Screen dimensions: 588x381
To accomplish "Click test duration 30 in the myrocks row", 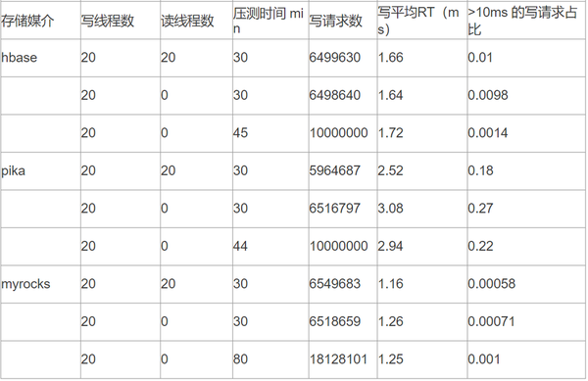I will [240, 284].
